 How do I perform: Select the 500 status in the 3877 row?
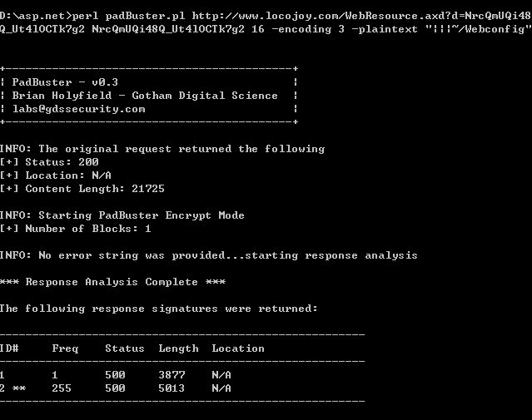coord(115,375)
